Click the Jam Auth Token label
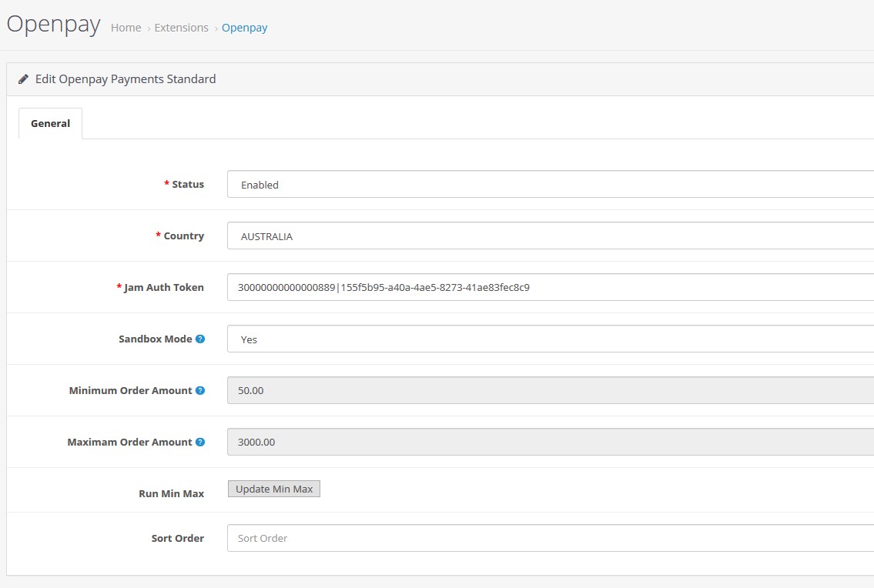Screen dimensions: 874x588 tap(163, 287)
